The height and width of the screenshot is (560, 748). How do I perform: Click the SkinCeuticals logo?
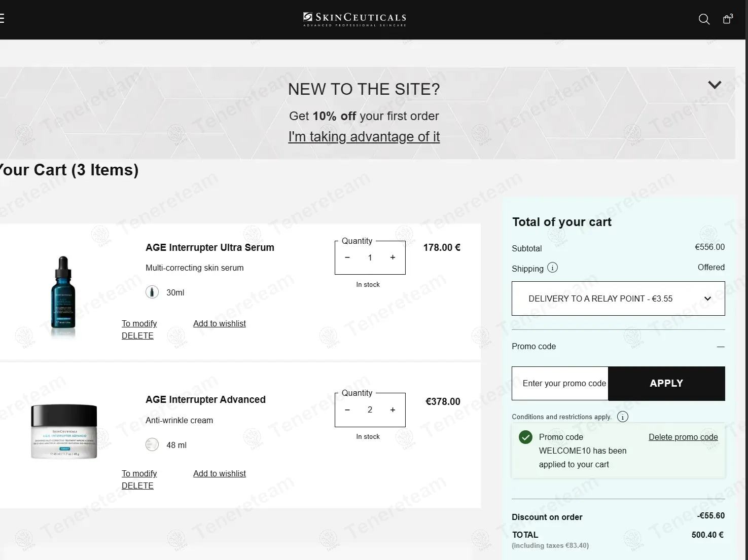click(x=354, y=19)
